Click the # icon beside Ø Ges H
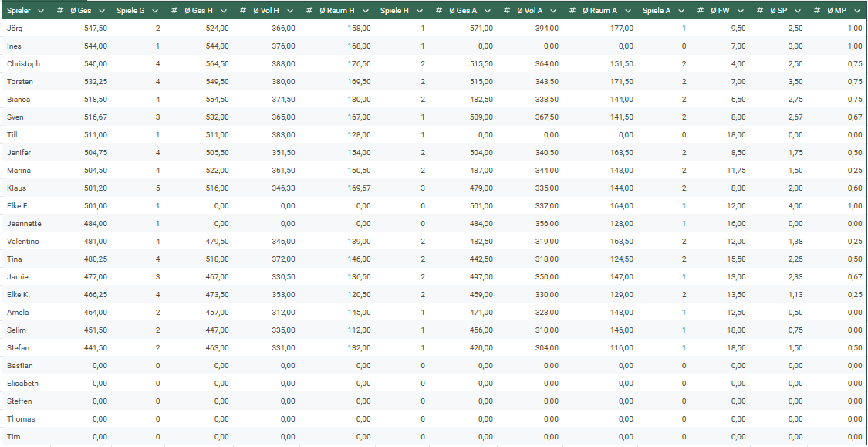 point(175,11)
